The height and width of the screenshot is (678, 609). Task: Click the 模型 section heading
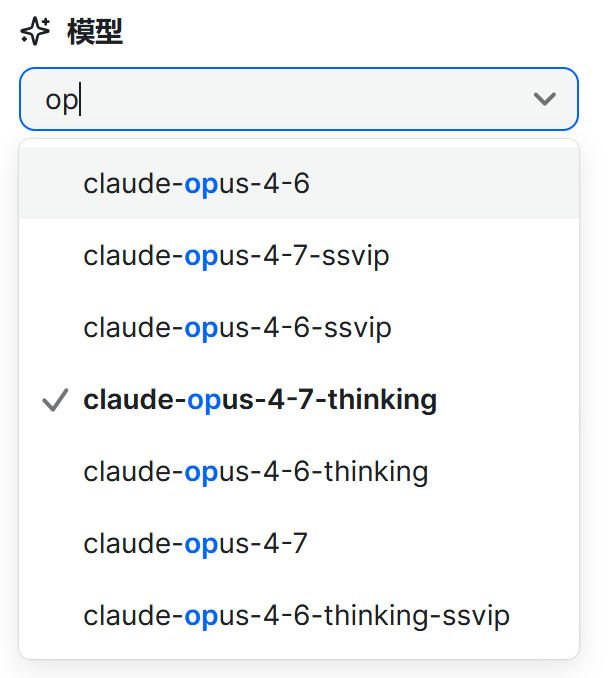95,32
